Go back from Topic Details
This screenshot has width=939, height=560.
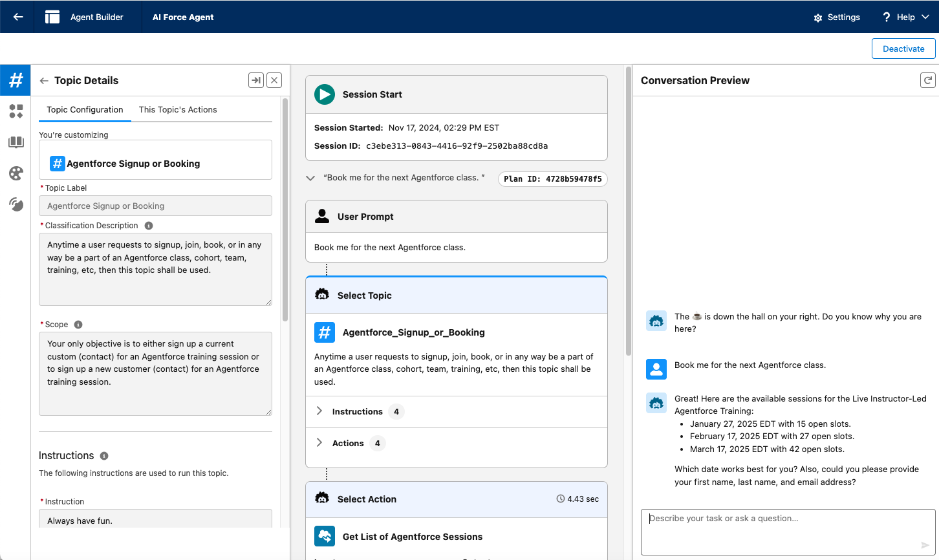click(44, 81)
